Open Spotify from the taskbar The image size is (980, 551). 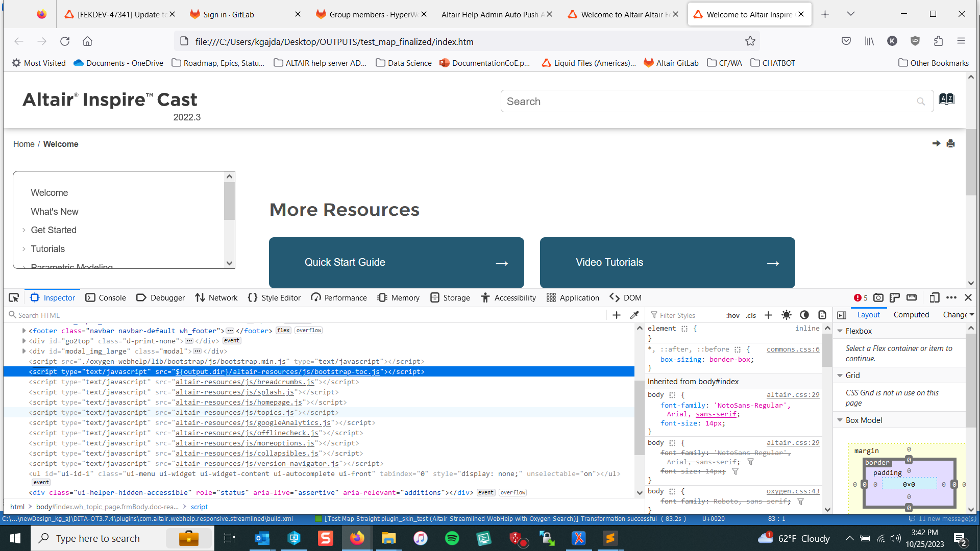(452, 538)
